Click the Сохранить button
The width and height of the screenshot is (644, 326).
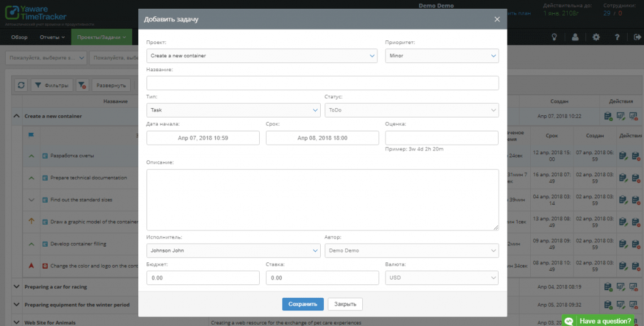click(303, 304)
